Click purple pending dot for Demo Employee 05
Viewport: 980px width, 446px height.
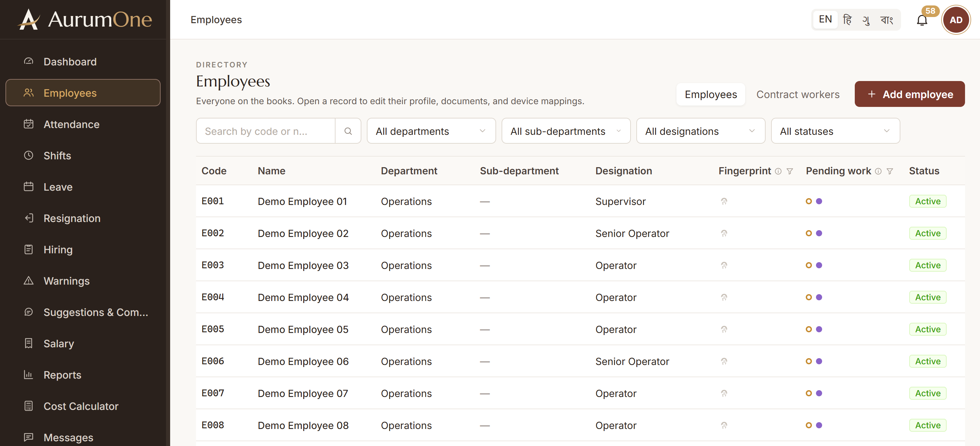point(819,329)
